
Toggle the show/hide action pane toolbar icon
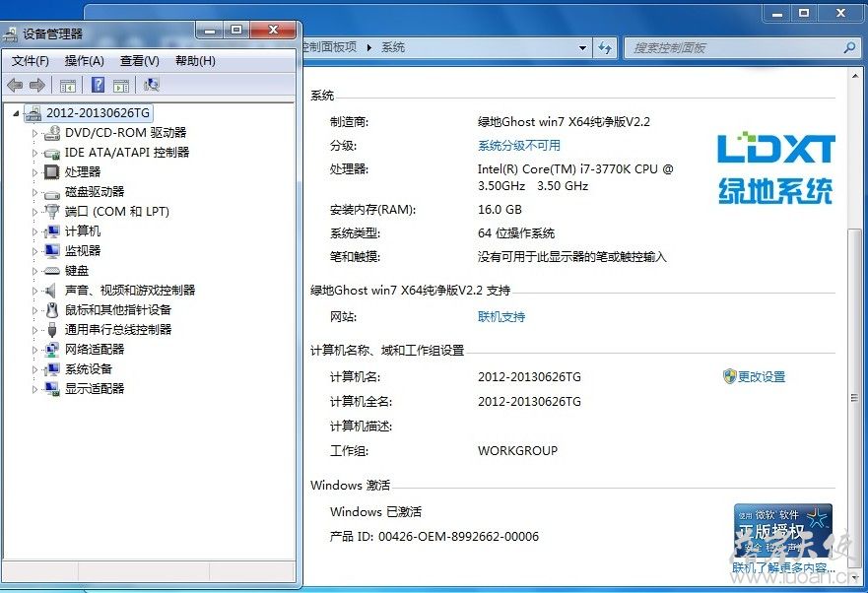pyautogui.click(x=120, y=86)
